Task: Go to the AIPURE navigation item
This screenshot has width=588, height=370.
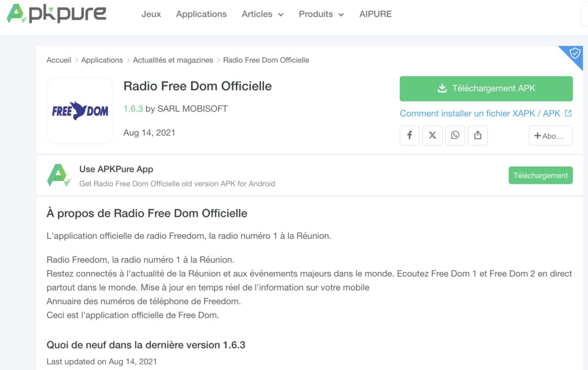Action: [375, 14]
